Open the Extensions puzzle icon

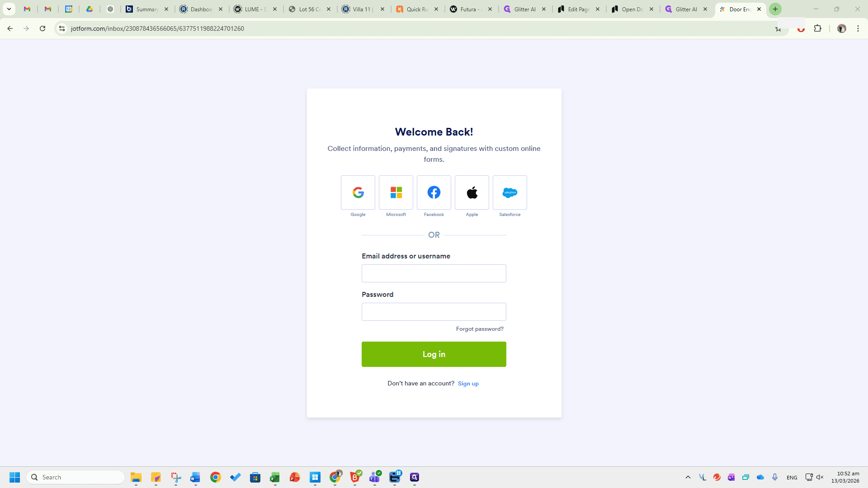click(x=817, y=28)
